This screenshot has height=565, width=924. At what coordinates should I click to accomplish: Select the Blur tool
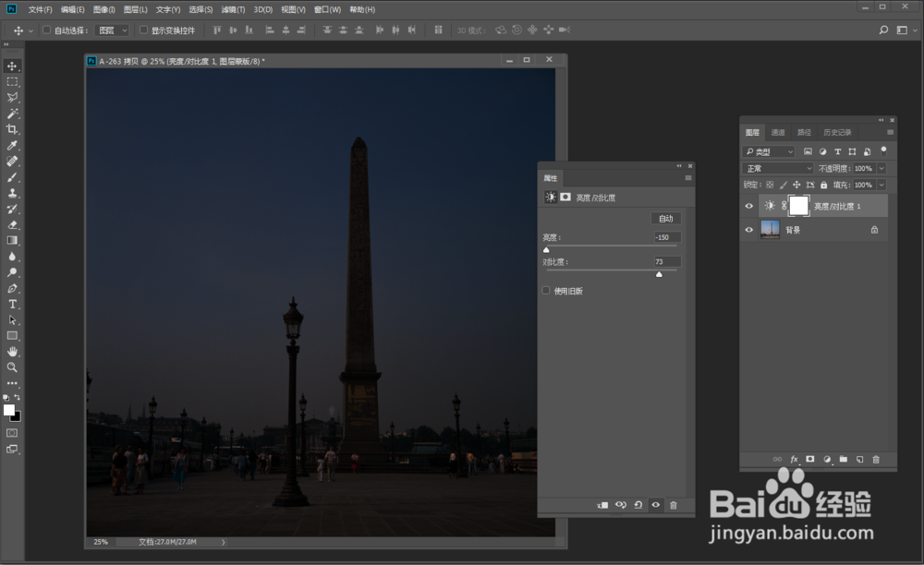click(x=12, y=257)
